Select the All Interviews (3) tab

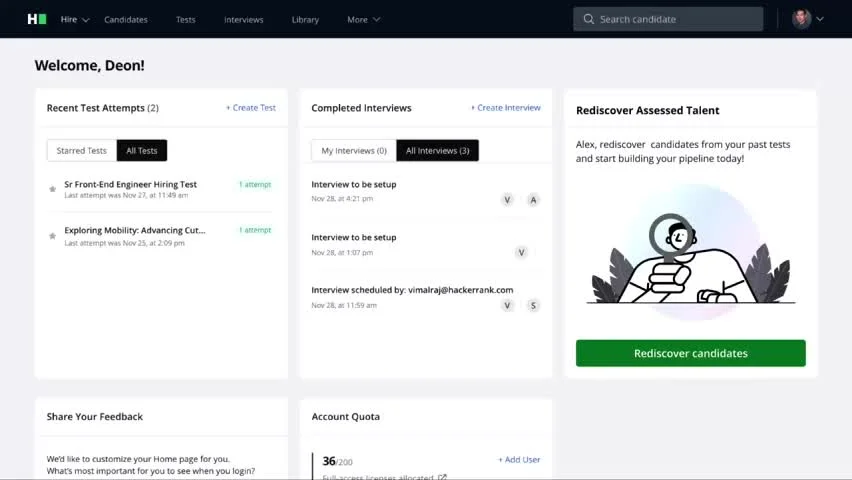[x=437, y=151]
